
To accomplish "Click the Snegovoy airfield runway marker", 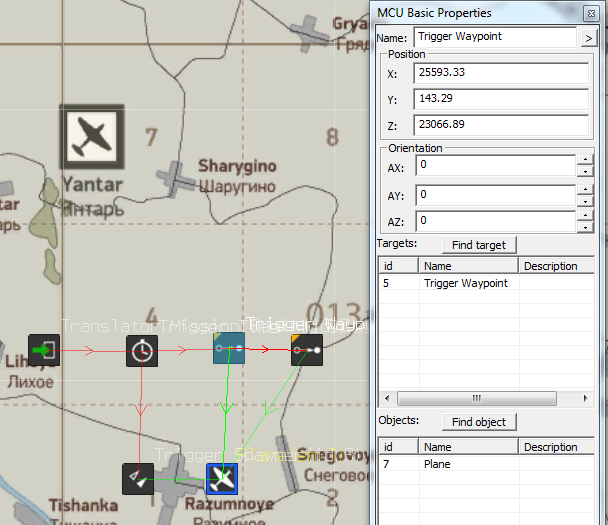I will (x=287, y=464).
